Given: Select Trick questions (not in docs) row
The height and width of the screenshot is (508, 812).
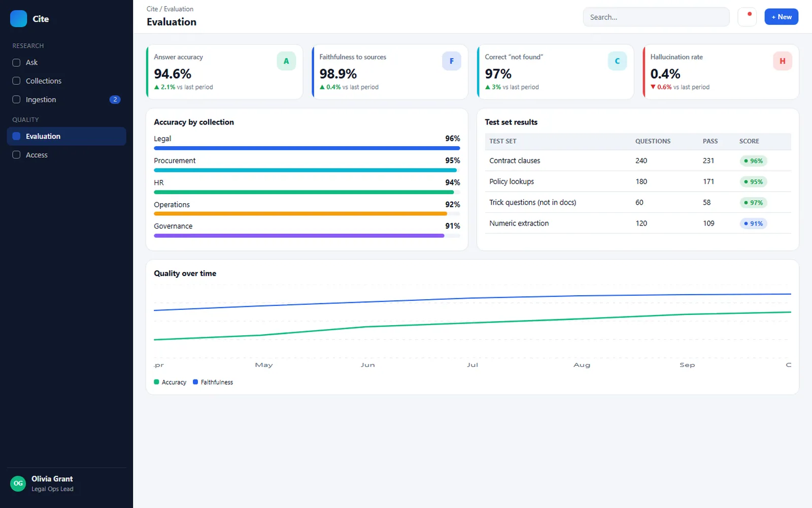Looking at the screenshot, I should coord(638,202).
